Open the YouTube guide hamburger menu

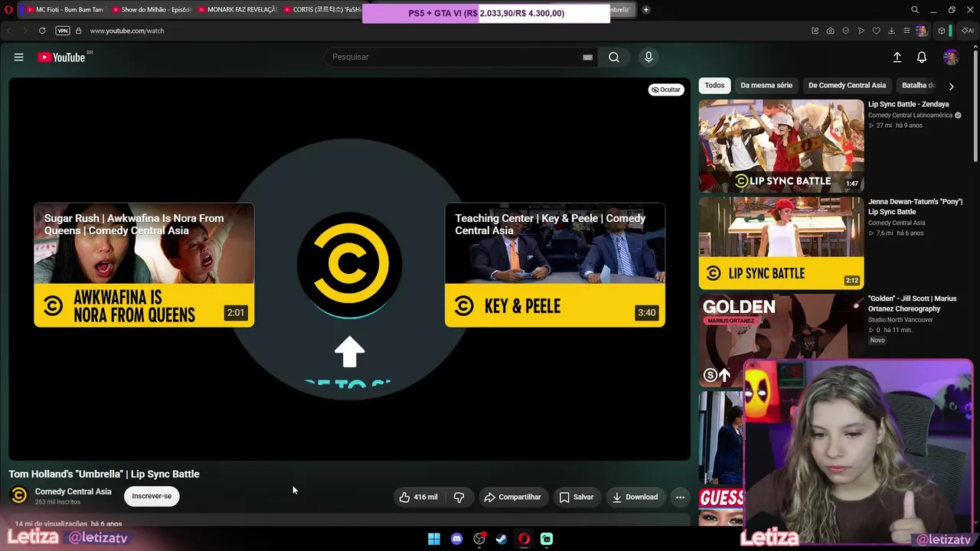[19, 57]
